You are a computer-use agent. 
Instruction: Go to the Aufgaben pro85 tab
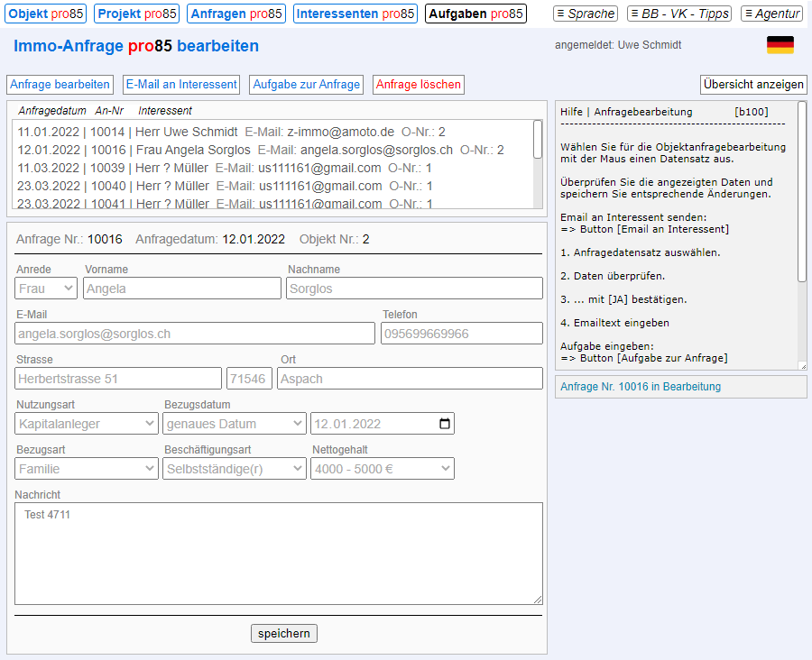coord(475,14)
